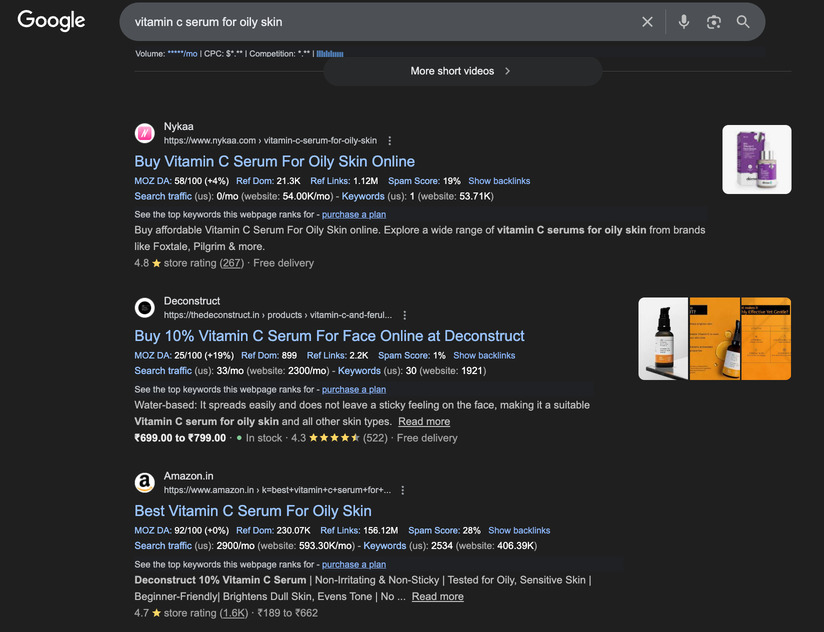Click MOZ DA label in Nykaa result
Screen dimensions: 824x632
pos(153,181)
